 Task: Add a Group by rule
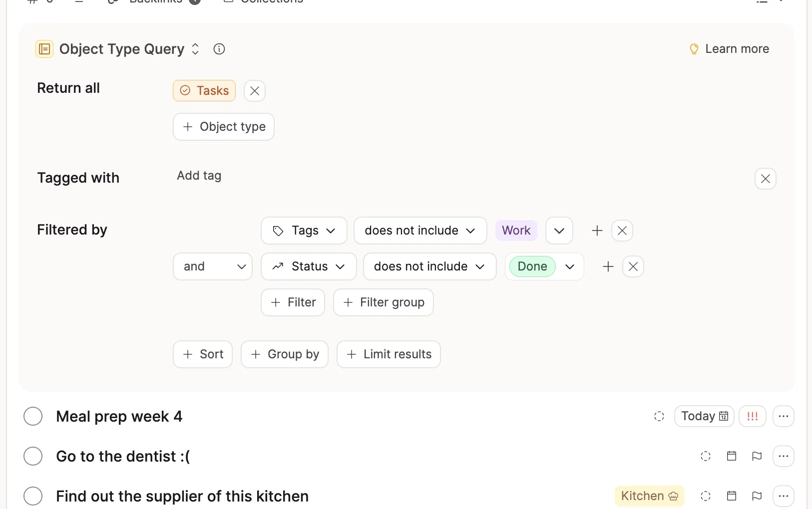(285, 354)
